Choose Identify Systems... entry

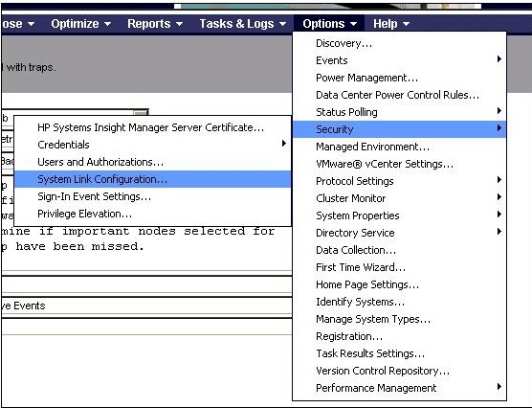[x=399, y=302]
